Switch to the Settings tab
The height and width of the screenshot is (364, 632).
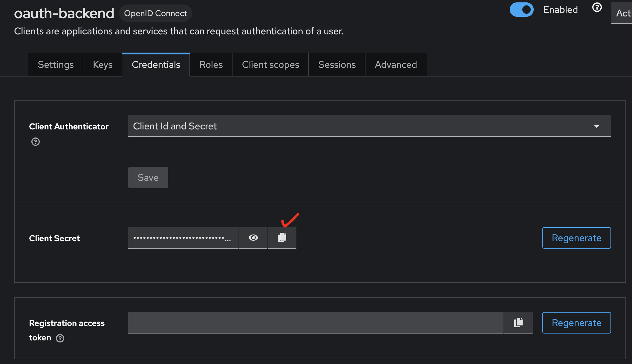56,65
